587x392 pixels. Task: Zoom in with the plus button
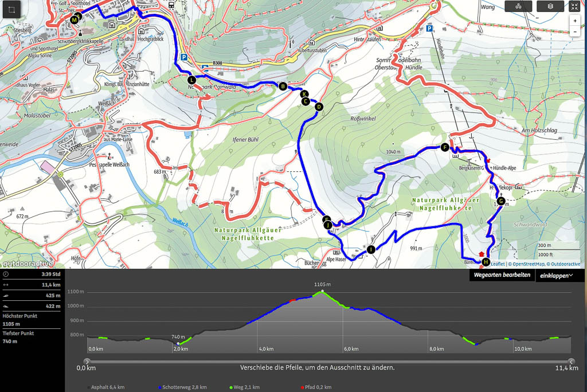pos(575,21)
